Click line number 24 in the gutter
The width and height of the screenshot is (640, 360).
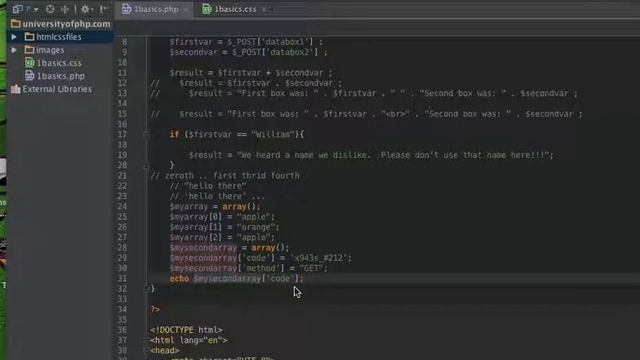pos(122,207)
